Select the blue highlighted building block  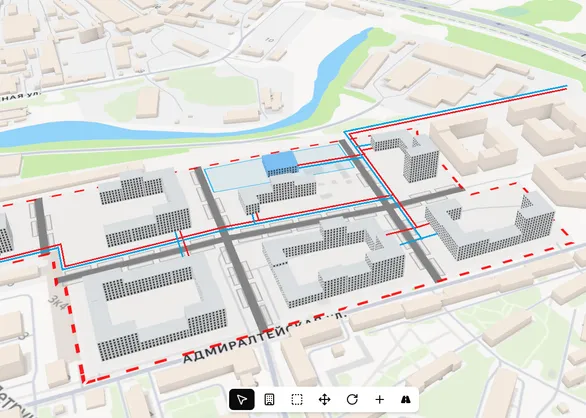click(280, 164)
